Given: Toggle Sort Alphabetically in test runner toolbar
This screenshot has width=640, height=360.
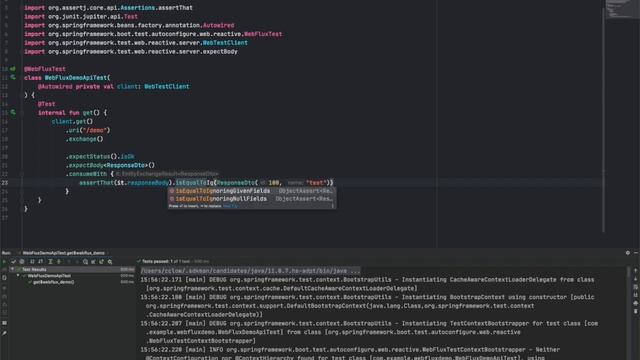Looking at the screenshot, I should (x=32, y=262).
